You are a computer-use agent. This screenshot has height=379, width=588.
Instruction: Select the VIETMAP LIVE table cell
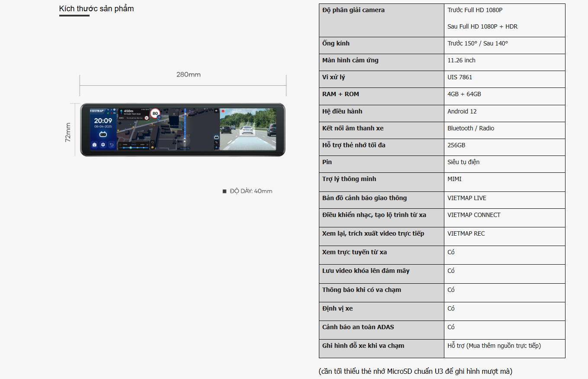[x=467, y=198]
